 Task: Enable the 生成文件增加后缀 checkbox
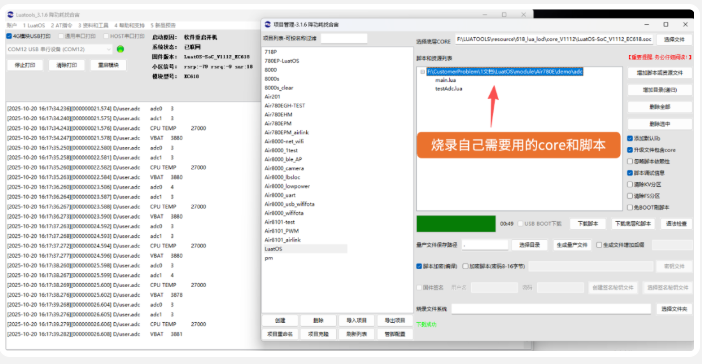[599, 245]
